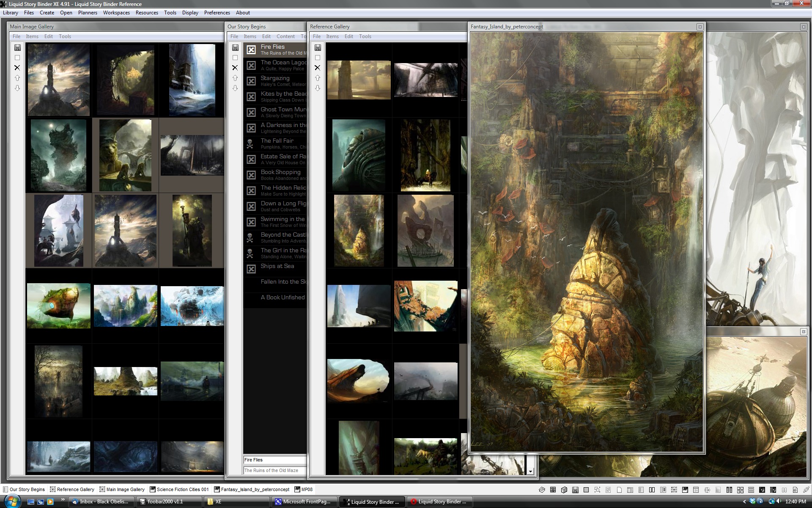Move item down in Main Image Gallery
This screenshot has width=812, height=508.
click(17, 88)
